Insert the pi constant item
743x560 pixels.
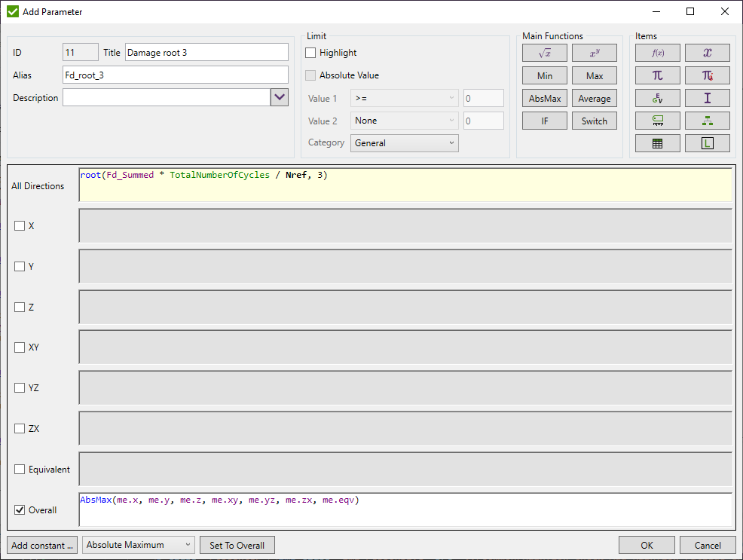657,75
